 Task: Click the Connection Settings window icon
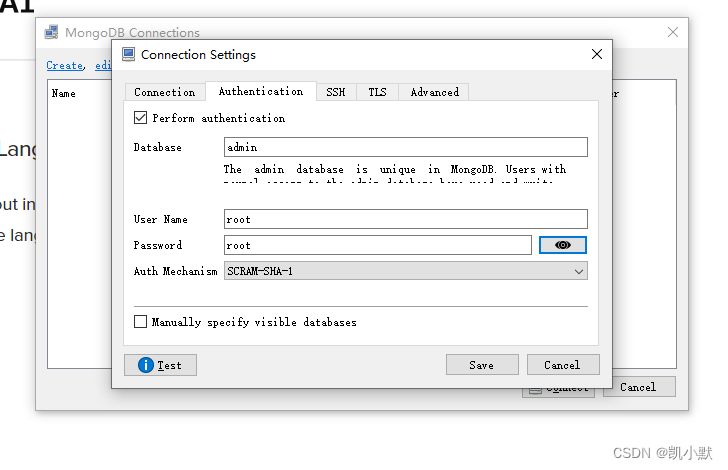tap(129, 54)
